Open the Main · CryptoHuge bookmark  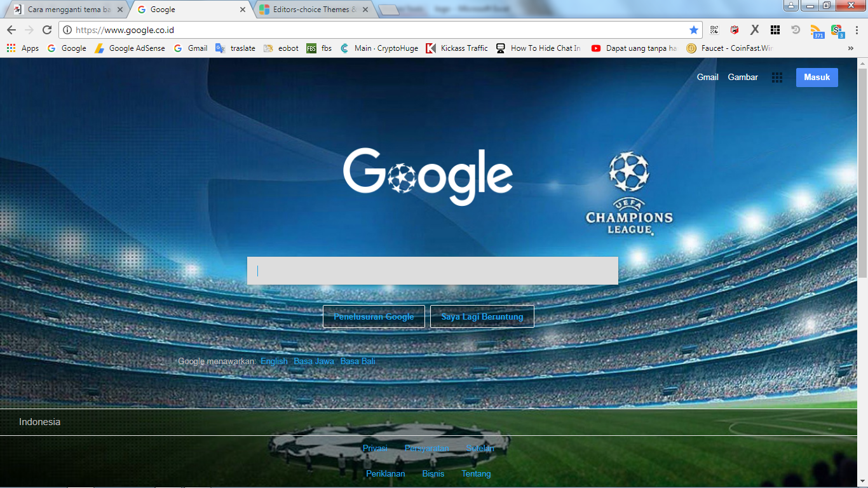click(379, 48)
